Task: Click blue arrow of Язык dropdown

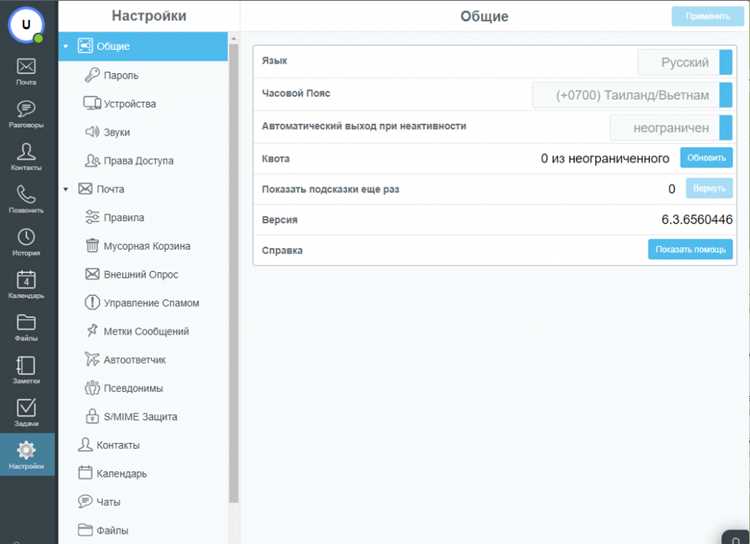Action: [x=726, y=62]
